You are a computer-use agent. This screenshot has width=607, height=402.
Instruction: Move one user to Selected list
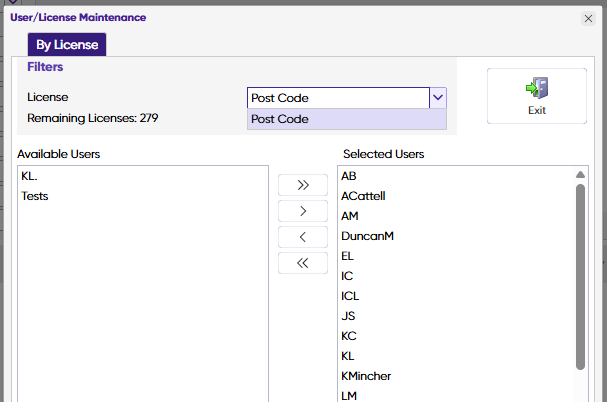(x=304, y=211)
